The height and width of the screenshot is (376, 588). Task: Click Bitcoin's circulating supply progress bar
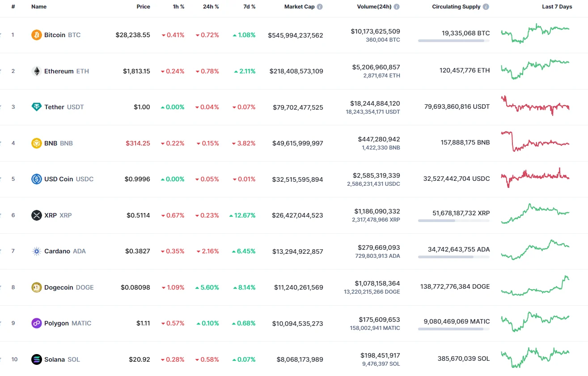[453, 41]
